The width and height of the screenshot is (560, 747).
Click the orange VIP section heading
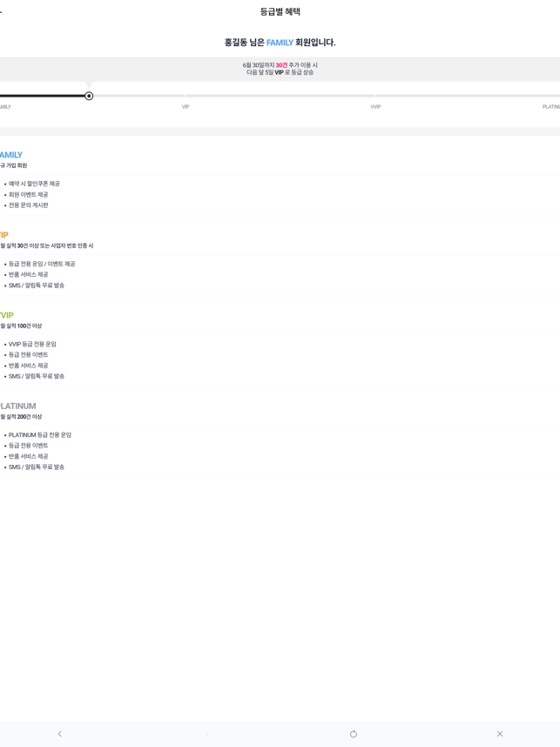4,235
